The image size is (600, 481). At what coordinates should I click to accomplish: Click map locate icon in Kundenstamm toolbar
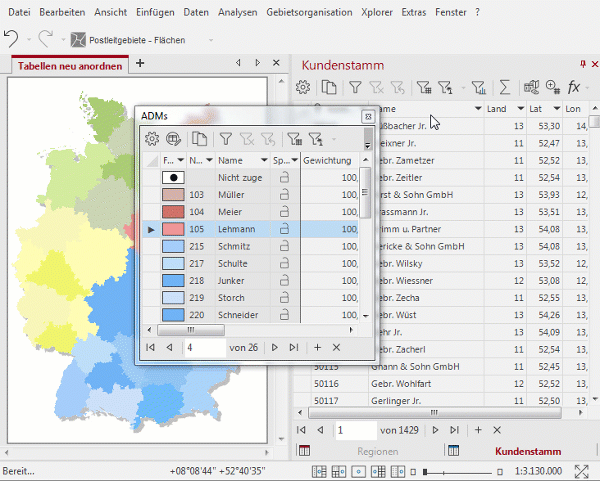point(532,87)
